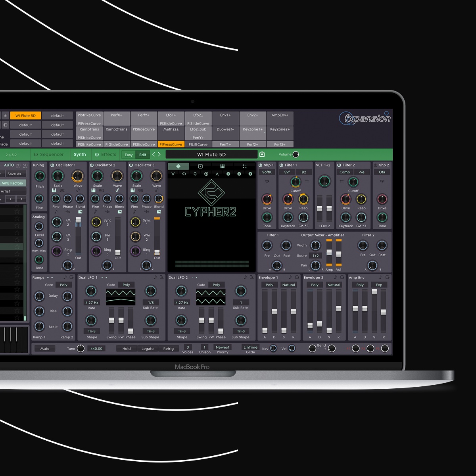476x476 pixels.
Task: Toggle Oscillator 2 power button
Action: click(92, 165)
